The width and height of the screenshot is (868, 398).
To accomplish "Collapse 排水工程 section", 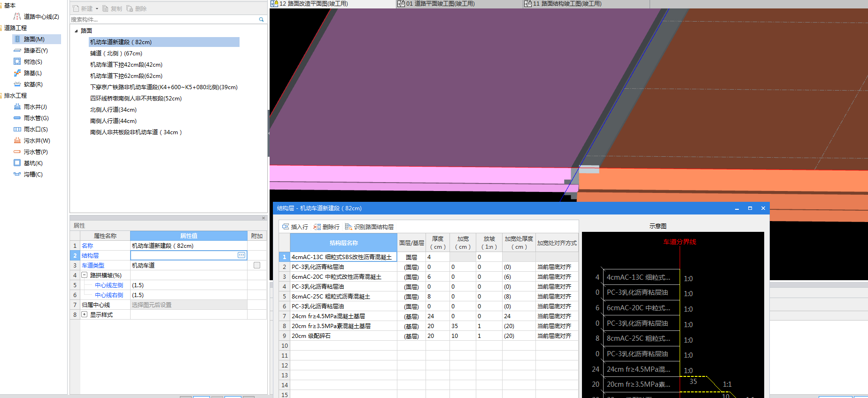I will click(1, 95).
